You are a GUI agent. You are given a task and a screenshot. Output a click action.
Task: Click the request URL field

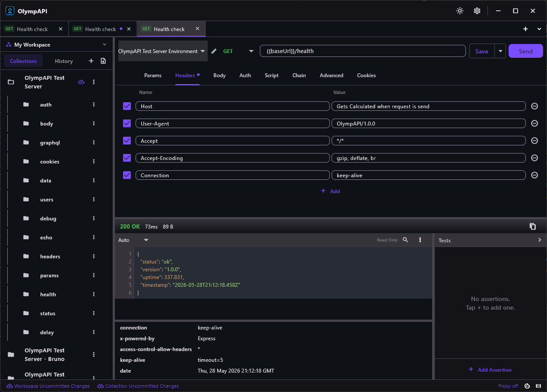click(363, 51)
